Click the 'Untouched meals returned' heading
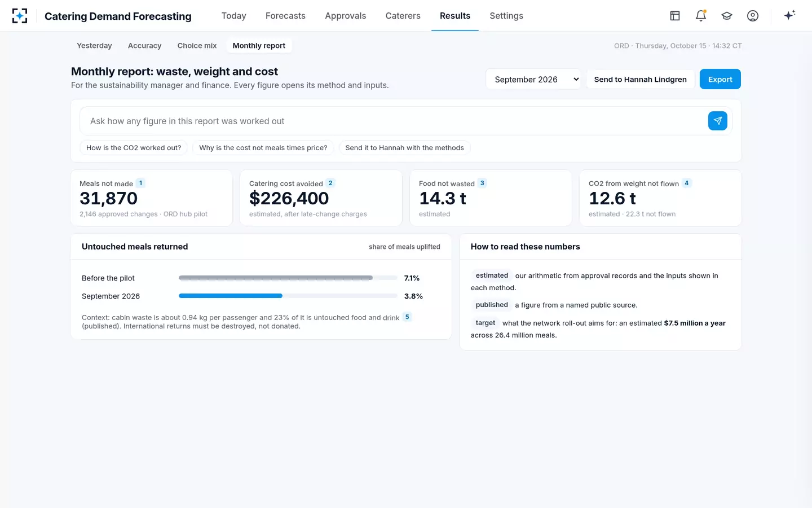Screen dimensions: 812x508 coord(135,247)
